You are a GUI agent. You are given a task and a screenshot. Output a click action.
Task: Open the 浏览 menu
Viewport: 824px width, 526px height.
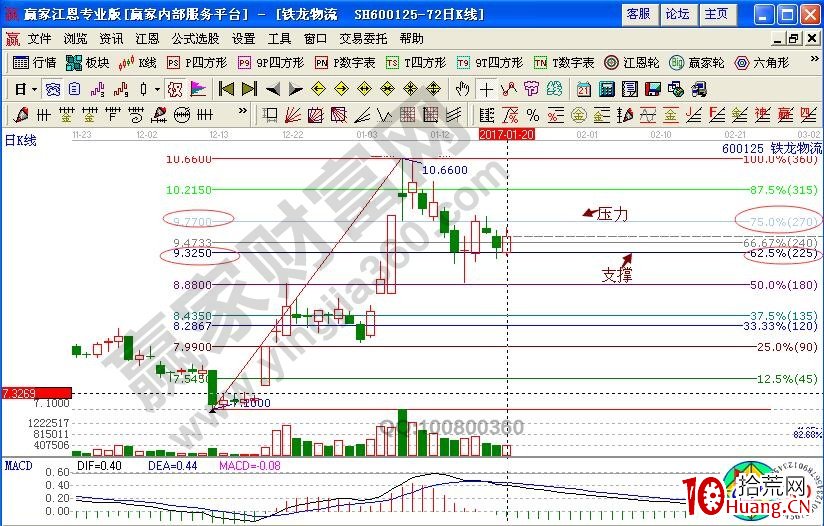pos(75,38)
